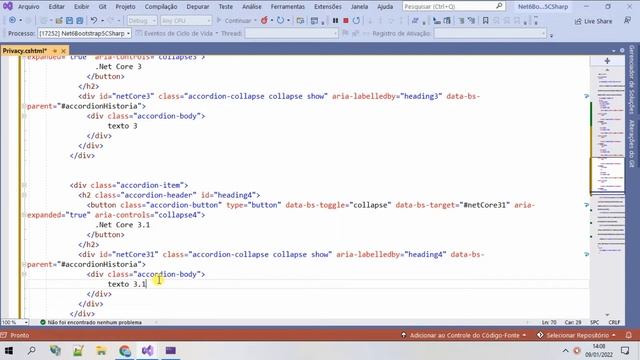
Task: Open the Any CPU platform dropdown
Action: 186,20
